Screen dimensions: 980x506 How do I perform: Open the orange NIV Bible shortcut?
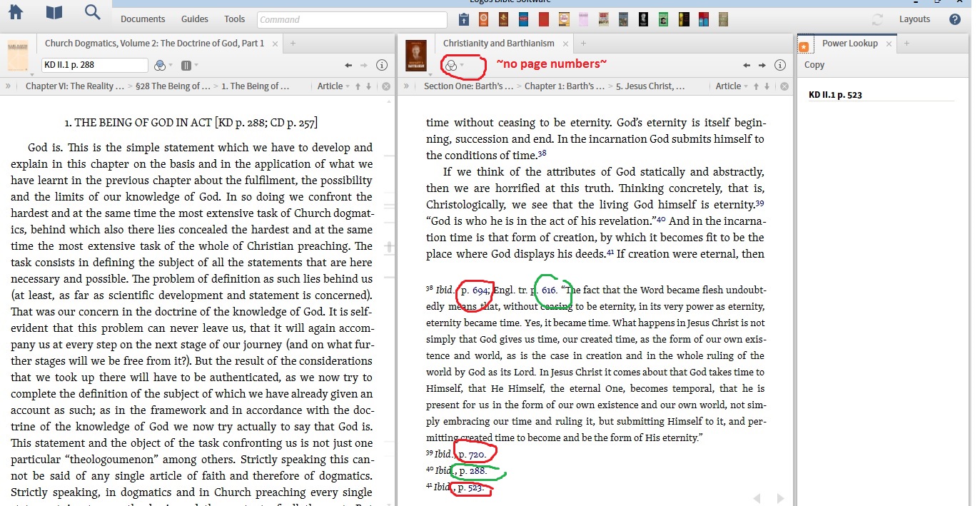(484, 19)
